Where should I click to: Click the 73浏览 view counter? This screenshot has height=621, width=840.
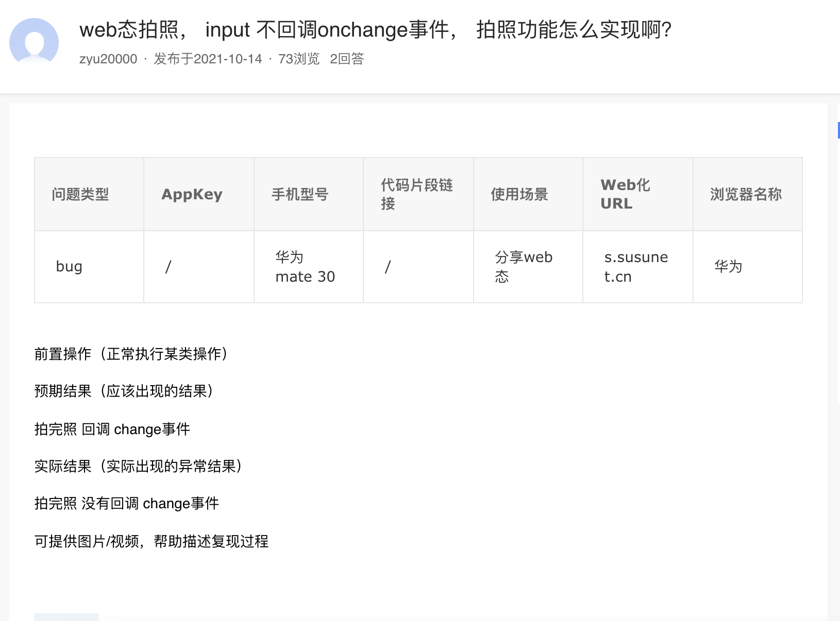298,59
